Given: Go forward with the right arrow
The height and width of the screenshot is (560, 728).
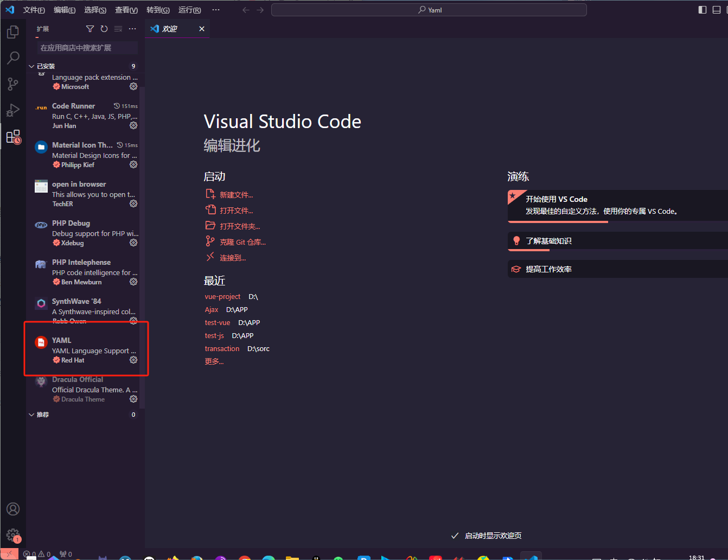Looking at the screenshot, I should [x=260, y=10].
